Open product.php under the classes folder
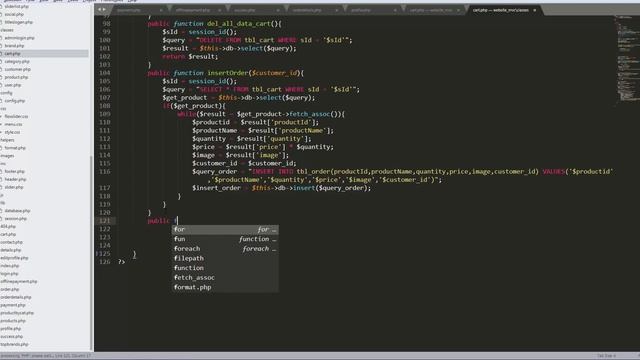640x360 pixels. 16,77
